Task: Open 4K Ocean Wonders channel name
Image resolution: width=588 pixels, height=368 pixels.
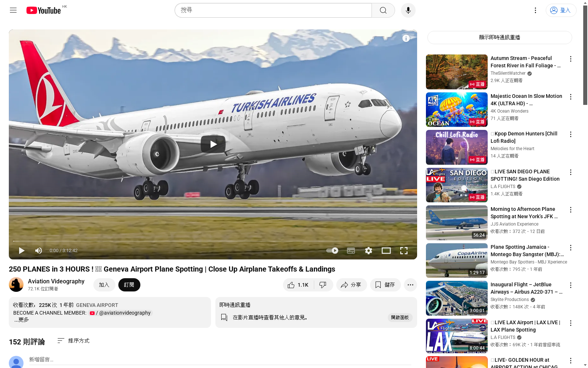Action: click(x=509, y=111)
